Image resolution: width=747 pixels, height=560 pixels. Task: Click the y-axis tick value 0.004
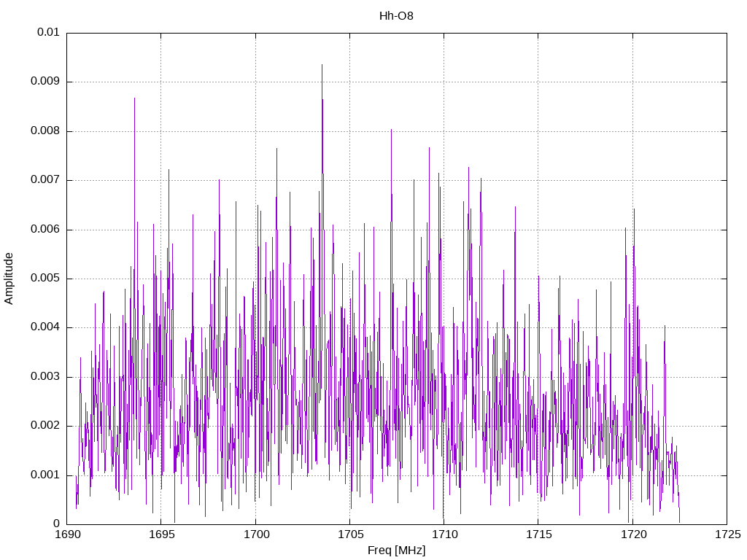tap(45, 327)
